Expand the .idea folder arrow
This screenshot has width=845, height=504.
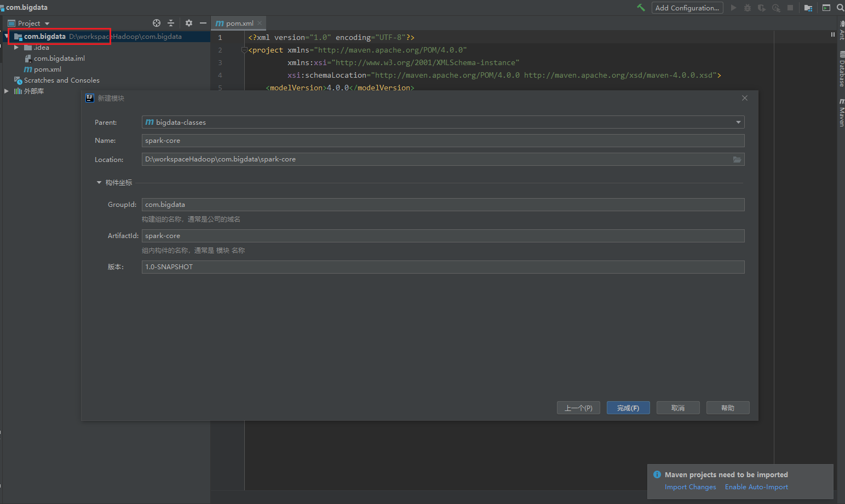16,48
